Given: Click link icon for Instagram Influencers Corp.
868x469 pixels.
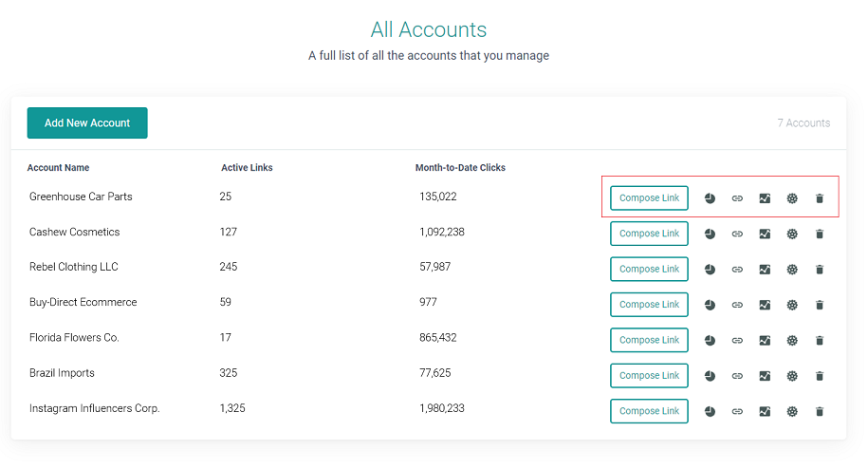Looking at the screenshot, I should pyautogui.click(x=737, y=411).
